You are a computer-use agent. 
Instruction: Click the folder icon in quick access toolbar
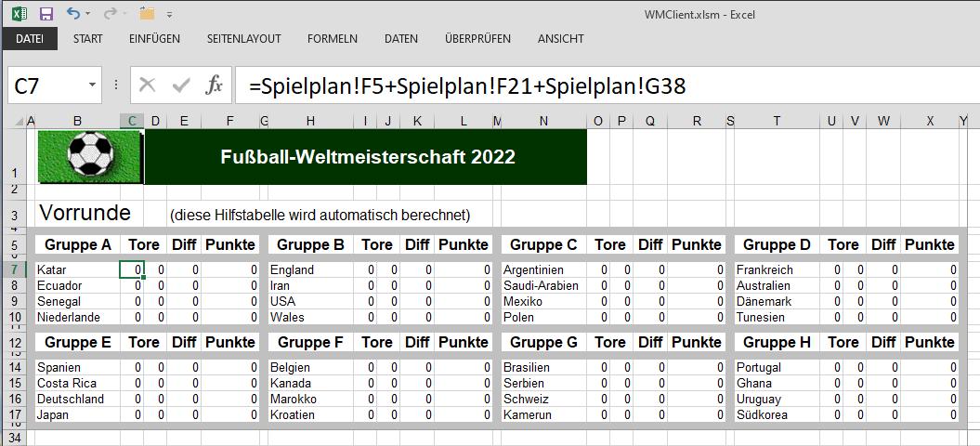click(x=147, y=13)
